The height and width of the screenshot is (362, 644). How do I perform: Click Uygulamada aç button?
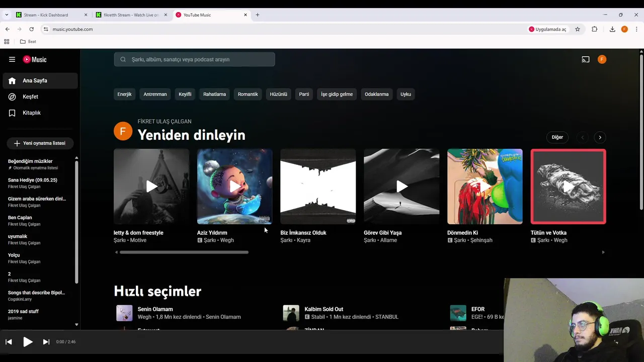coord(547,29)
